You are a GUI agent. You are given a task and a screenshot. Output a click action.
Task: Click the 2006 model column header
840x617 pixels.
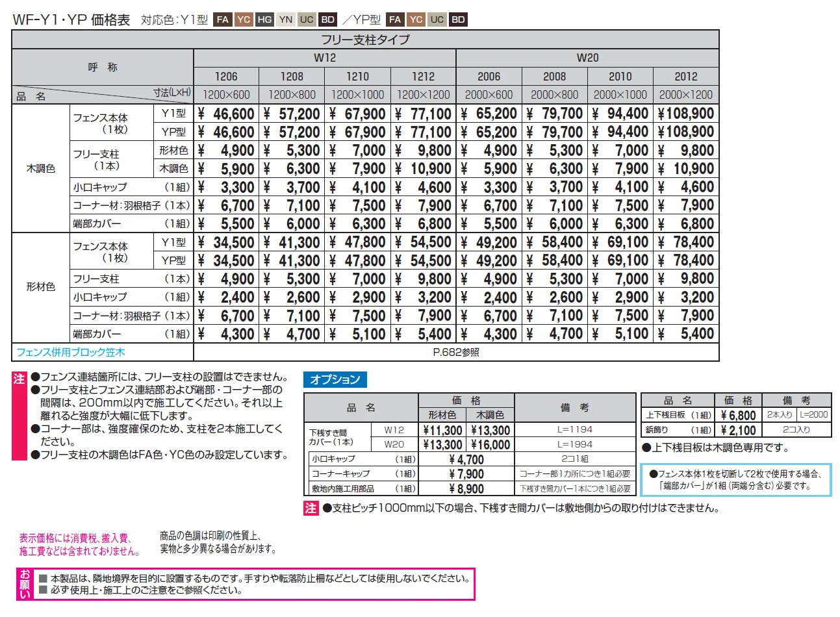[x=489, y=76]
